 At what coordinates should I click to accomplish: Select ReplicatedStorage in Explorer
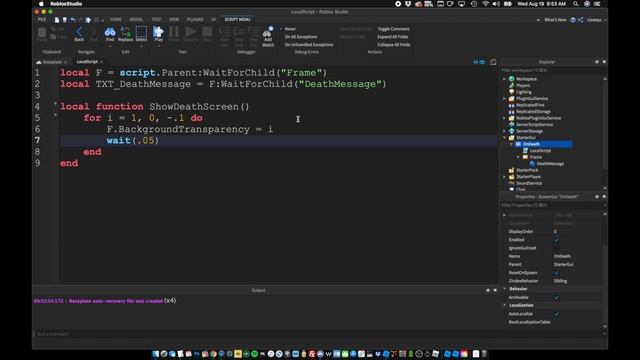coord(533,111)
